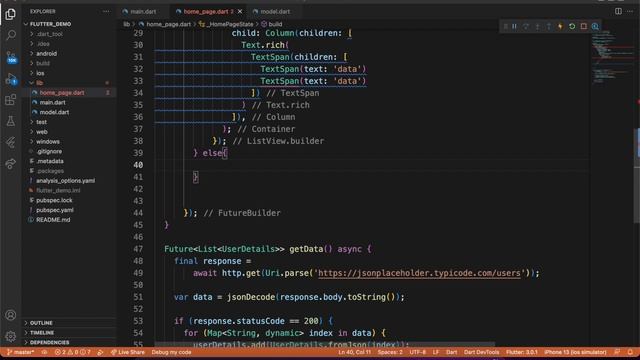Change indentation via Spaces: 2
The image size is (640, 360).
click(x=390, y=352)
